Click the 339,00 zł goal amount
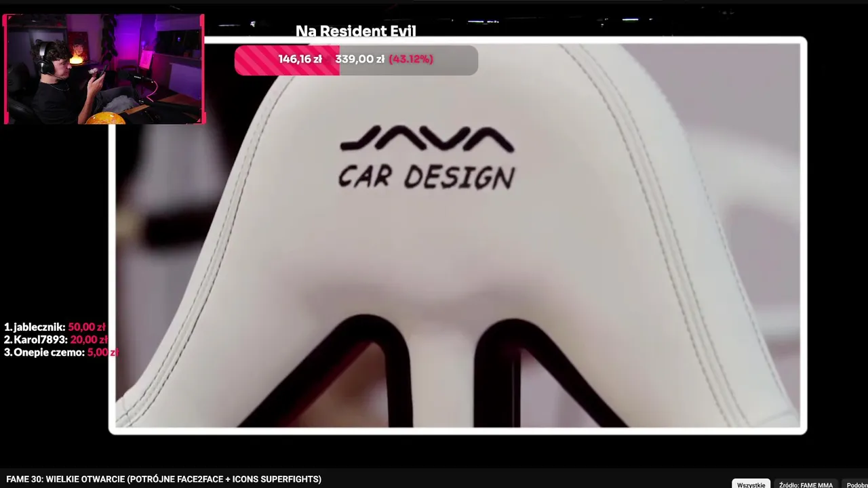 [x=359, y=59]
